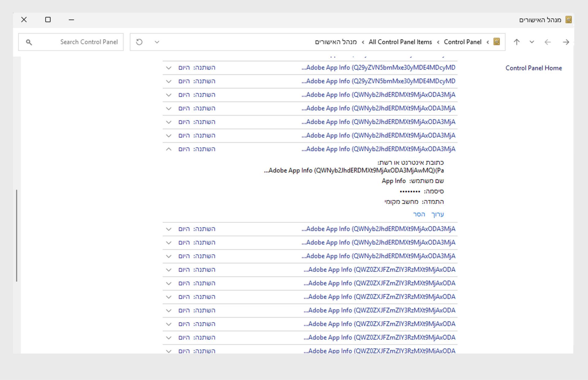Open the address bar history dropdown
The height and width of the screenshot is (380, 588).
click(157, 42)
